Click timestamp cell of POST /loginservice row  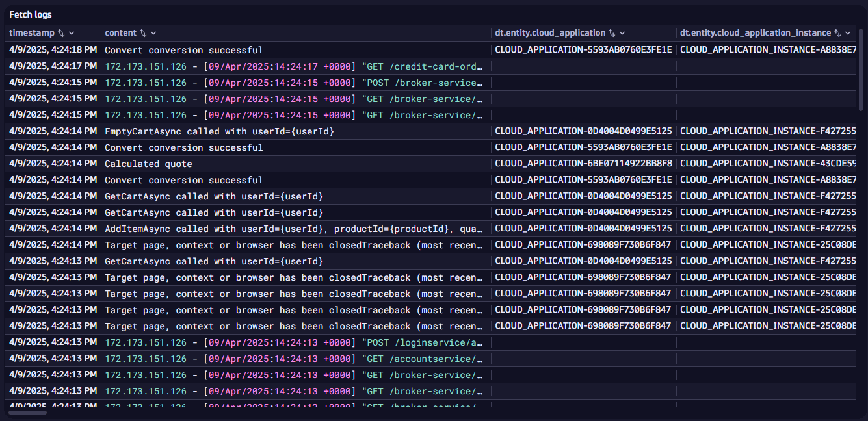[53, 342]
